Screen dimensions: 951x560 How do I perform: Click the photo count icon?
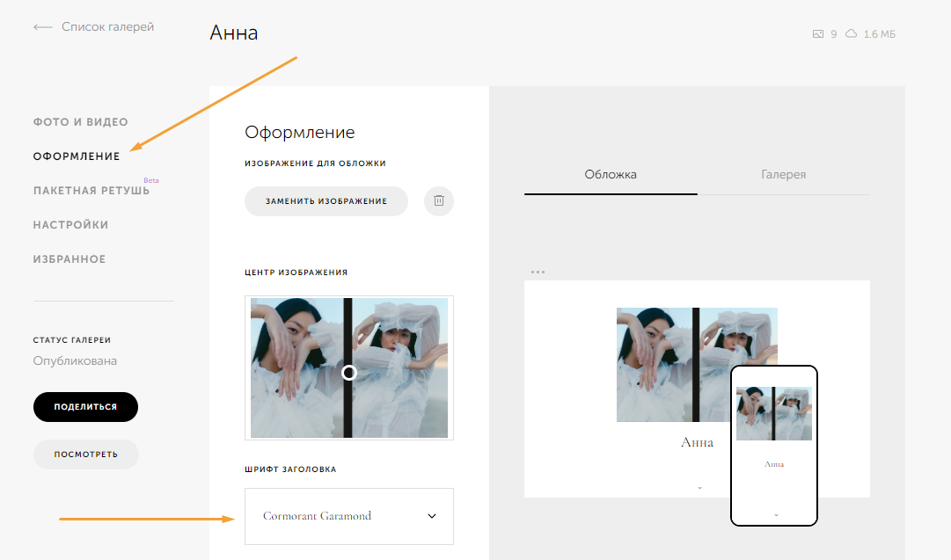point(818,34)
